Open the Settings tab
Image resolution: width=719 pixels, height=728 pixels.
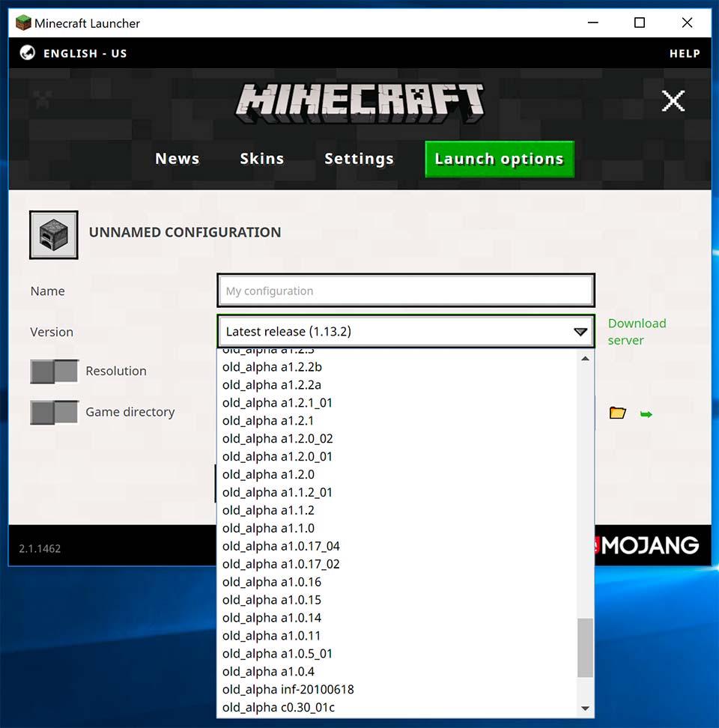(359, 159)
